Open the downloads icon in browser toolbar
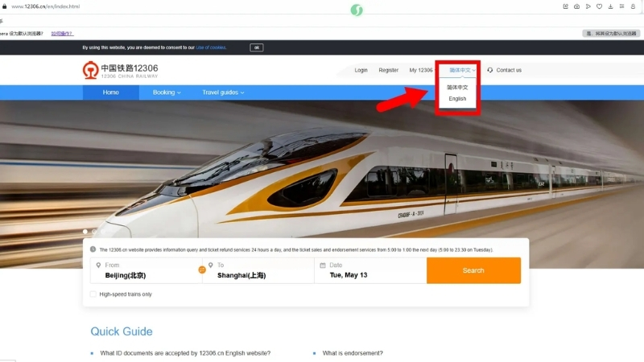Viewport: 644px width, 362px height. [x=611, y=6]
